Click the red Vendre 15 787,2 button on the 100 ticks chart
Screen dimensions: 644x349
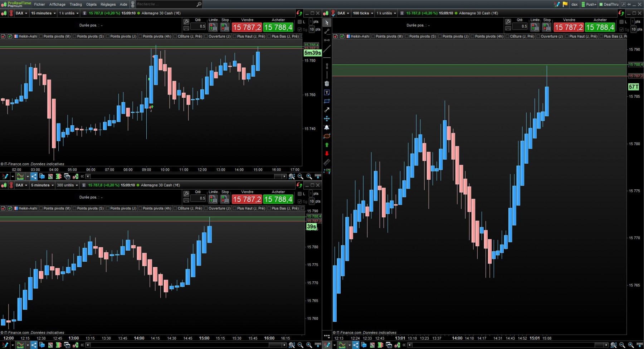[569, 27]
